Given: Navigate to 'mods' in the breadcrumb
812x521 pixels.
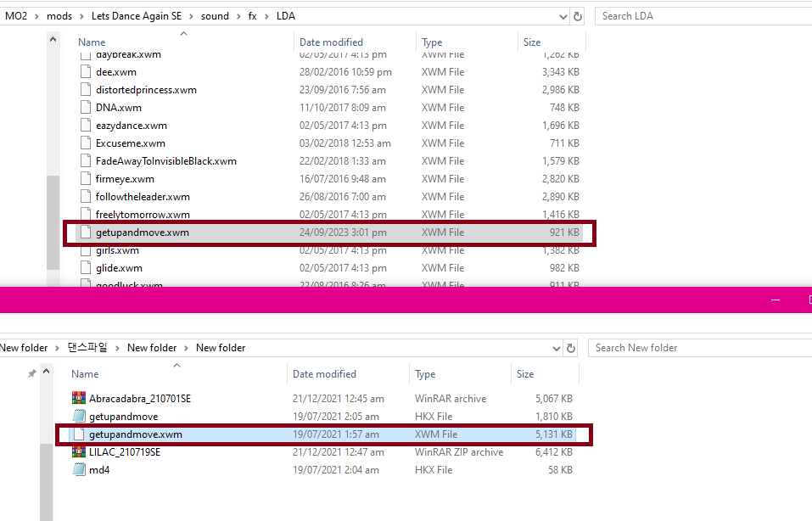Looking at the screenshot, I should (x=59, y=16).
